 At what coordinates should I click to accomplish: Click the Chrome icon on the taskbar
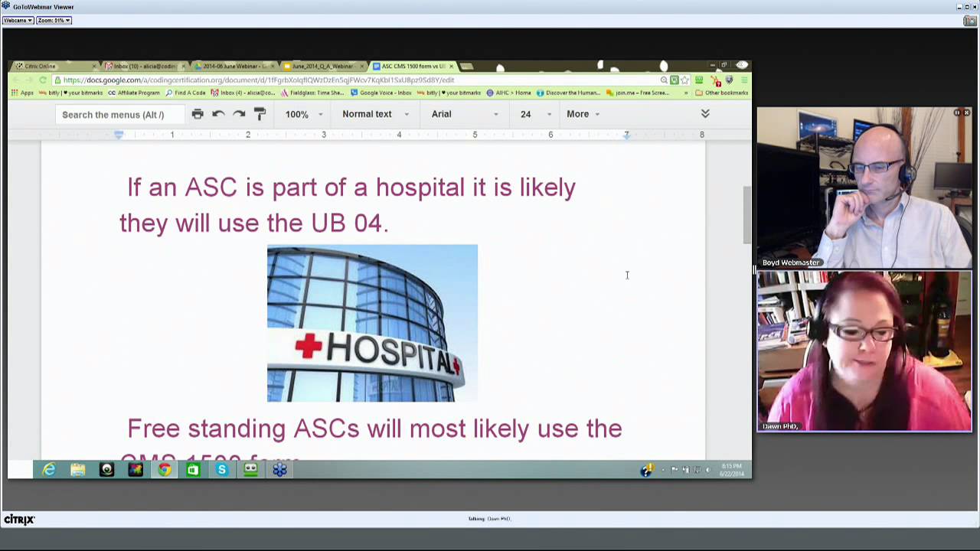pyautogui.click(x=164, y=469)
